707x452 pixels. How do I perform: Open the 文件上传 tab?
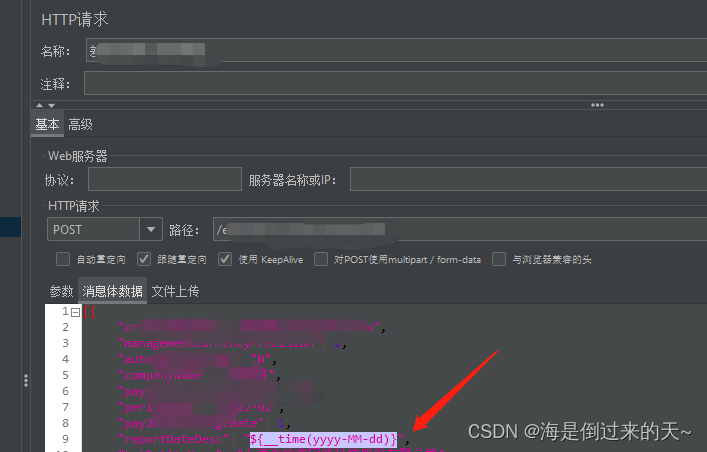tap(175, 291)
